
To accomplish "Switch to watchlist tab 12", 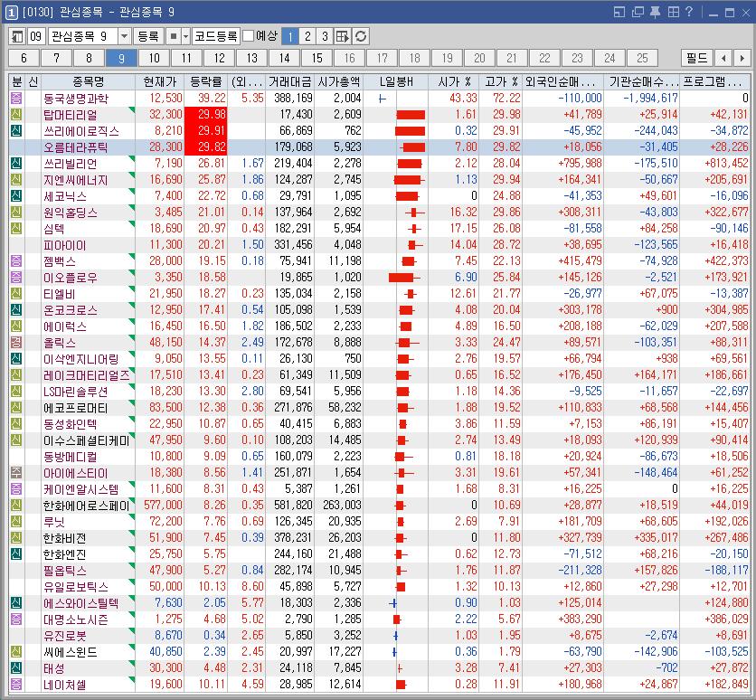I will point(219,58).
